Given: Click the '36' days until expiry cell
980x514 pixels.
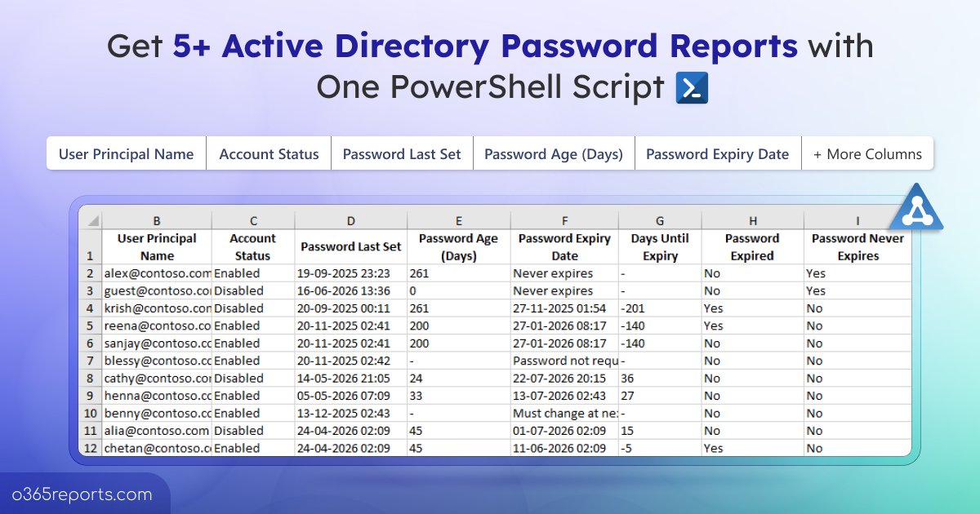Looking at the screenshot, I should click(660, 378).
